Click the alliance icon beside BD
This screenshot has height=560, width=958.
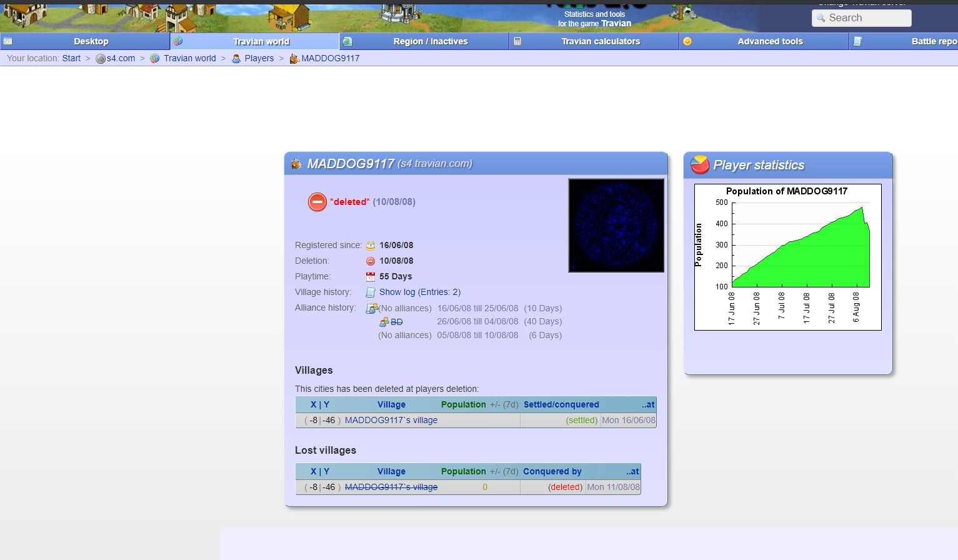coord(384,322)
